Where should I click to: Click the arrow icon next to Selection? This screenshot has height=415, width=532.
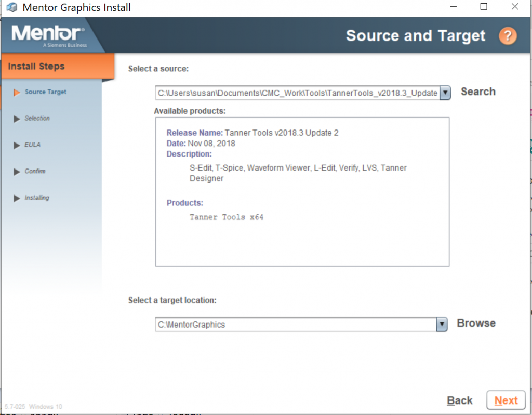click(17, 119)
